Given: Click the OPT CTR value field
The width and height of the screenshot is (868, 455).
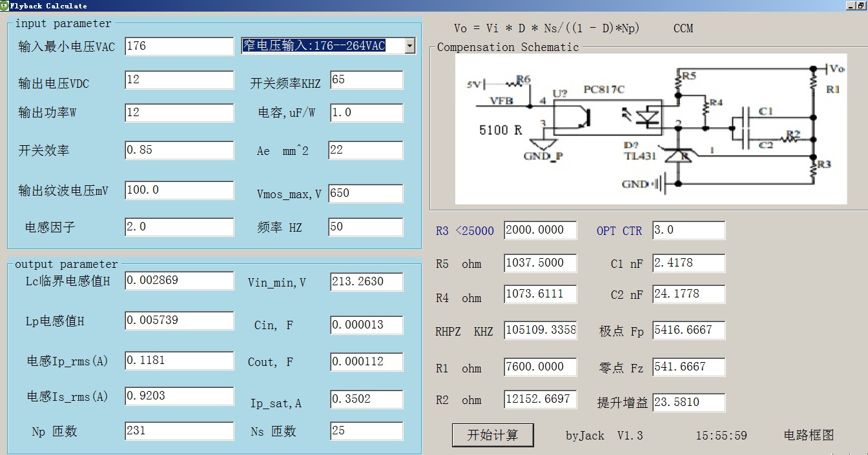Looking at the screenshot, I should tap(688, 230).
